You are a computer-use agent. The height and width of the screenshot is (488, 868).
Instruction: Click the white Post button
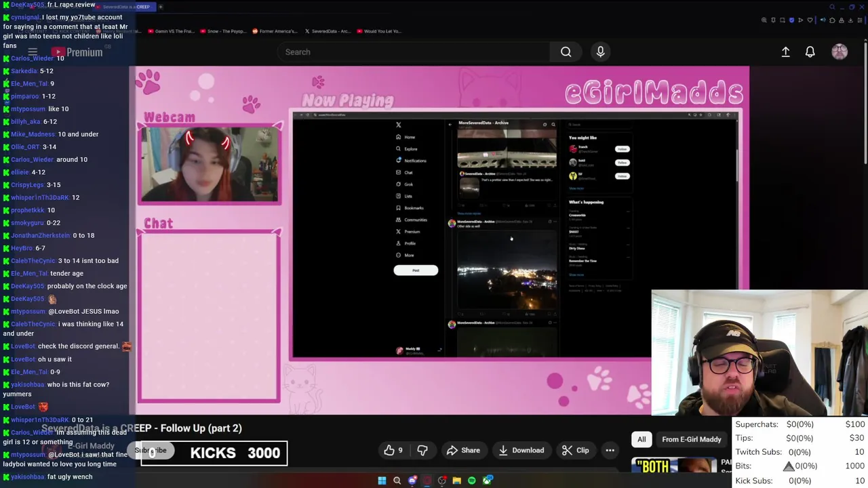(416, 270)
